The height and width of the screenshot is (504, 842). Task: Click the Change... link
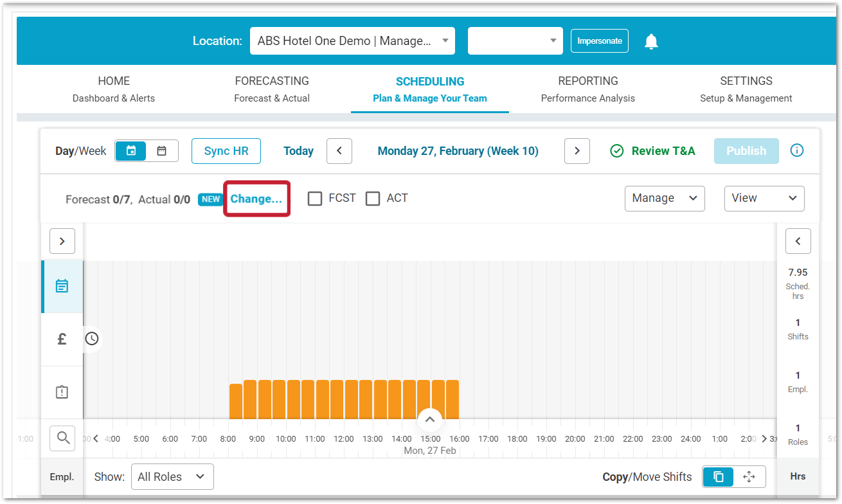(x=256, y=199)
